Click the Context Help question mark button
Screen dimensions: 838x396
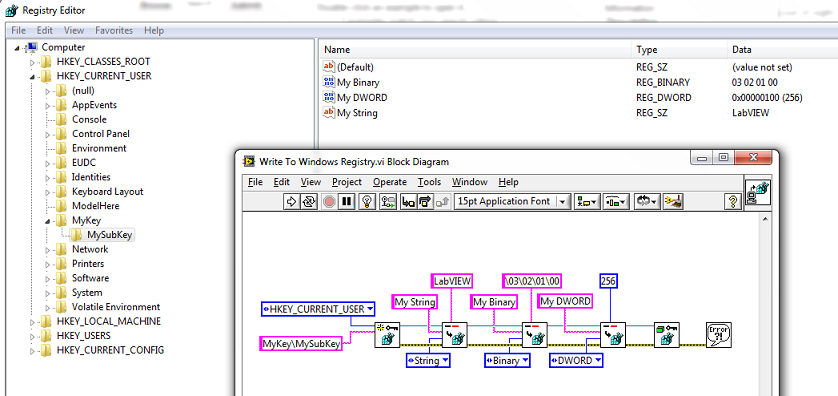(x=732, y=201)
